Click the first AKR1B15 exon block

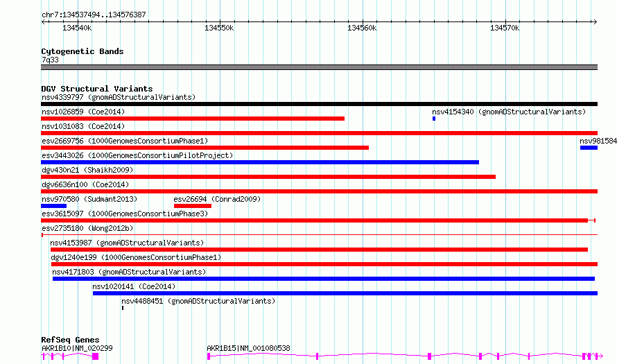[209, 356]
